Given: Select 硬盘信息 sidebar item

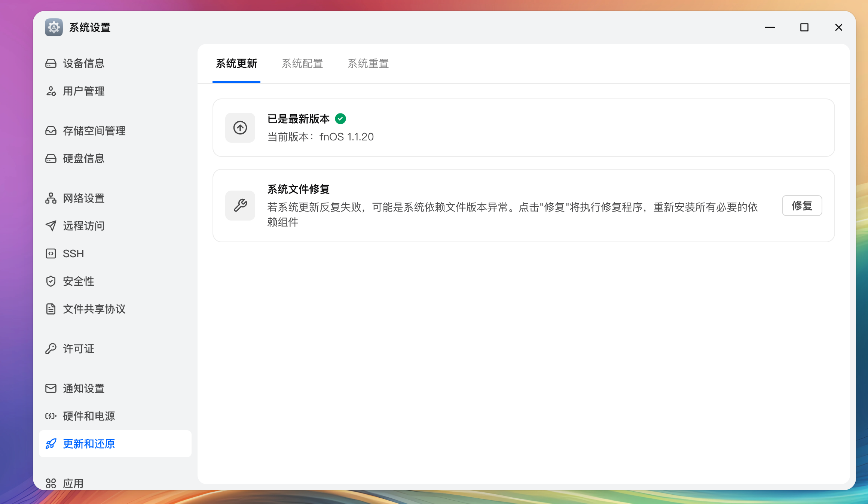Looking at the screenshot, I should tap(83, 158).
